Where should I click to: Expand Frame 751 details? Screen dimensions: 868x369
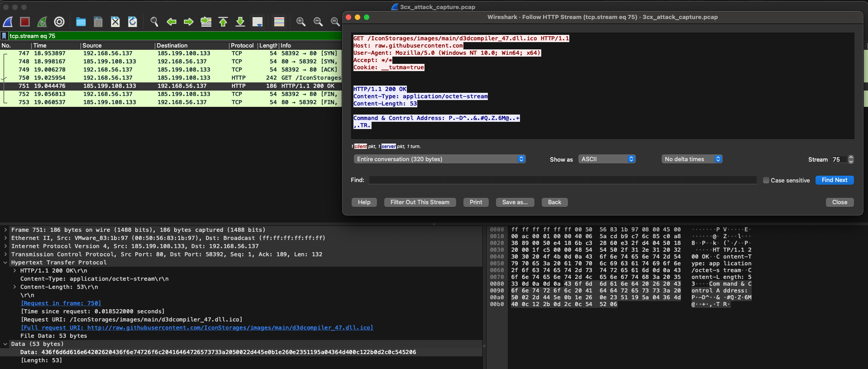(x=5, y=230)
